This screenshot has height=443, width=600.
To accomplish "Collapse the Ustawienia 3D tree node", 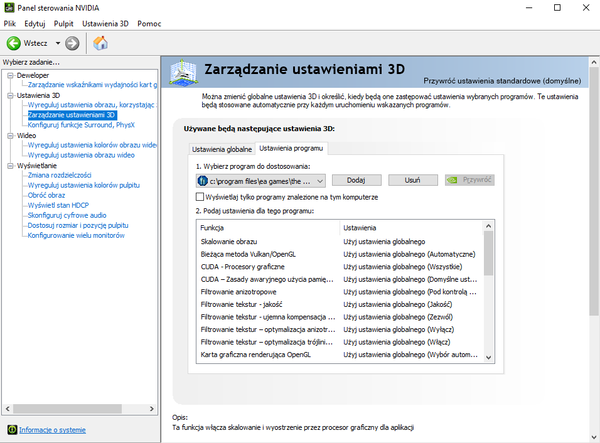I will pos(8,96).
